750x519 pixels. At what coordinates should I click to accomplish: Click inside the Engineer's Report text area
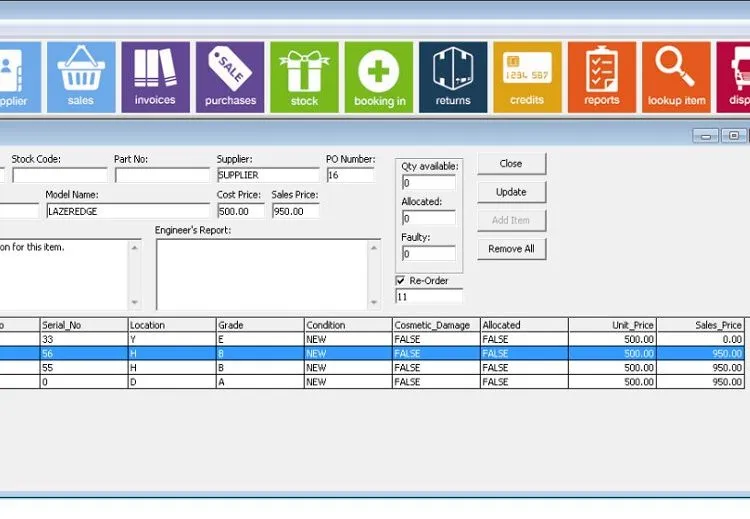[x=267, y=273]
